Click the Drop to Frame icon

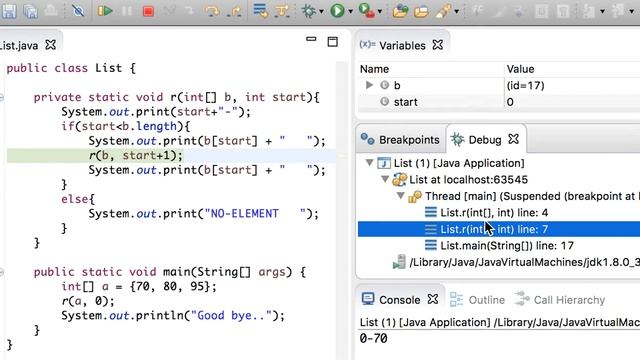click(260, 10)
